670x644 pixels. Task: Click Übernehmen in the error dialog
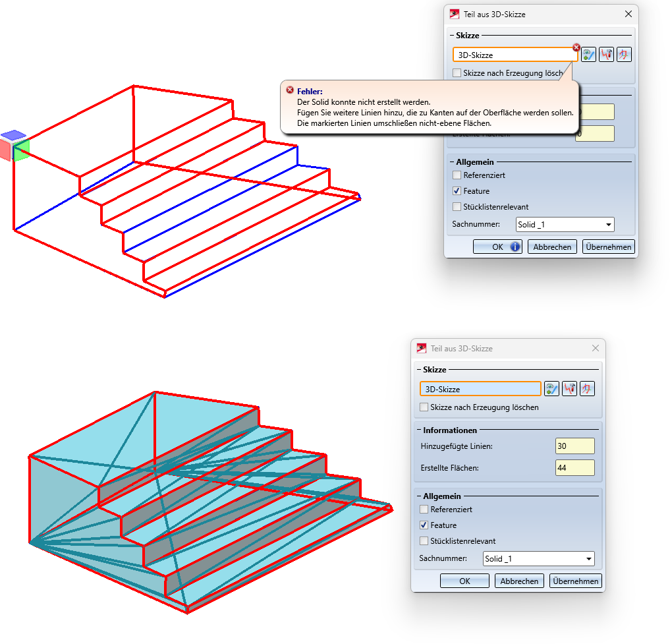tap(609, 247)
